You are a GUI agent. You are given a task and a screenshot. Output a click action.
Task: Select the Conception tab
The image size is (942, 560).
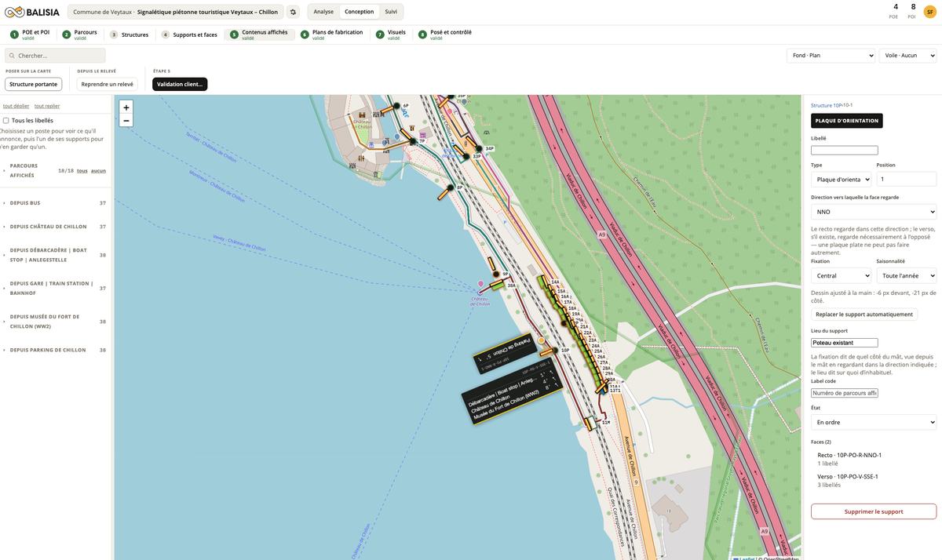coord(360,12)
